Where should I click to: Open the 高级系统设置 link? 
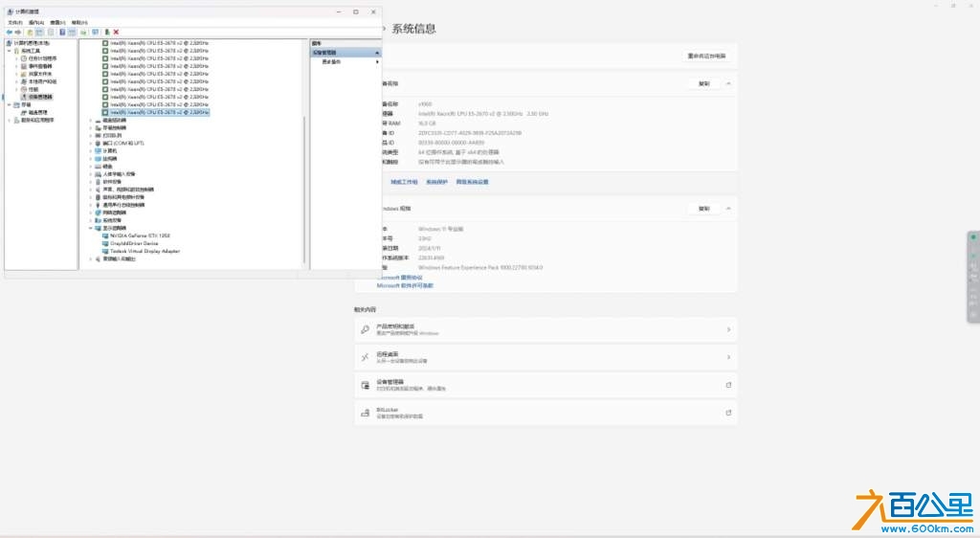click(x=472, y=182)
